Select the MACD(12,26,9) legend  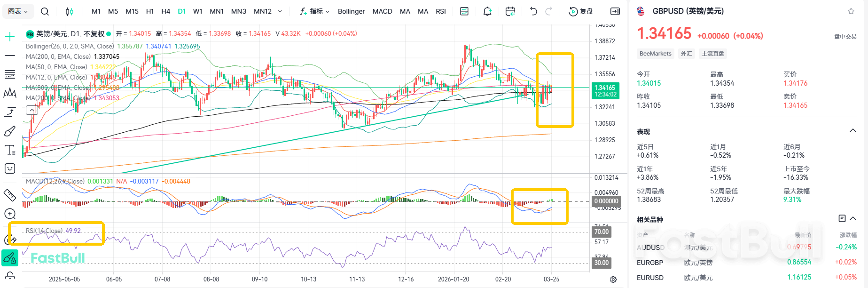point(55,181)
